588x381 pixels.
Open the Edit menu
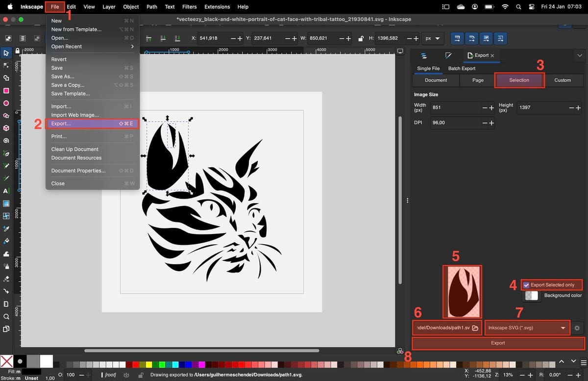click(x=71, y=7)
